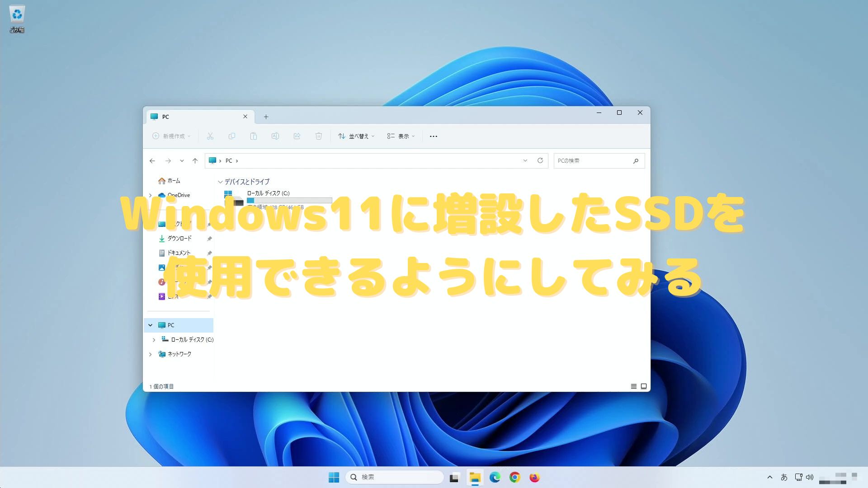Screen dimensions: 868x488
Task: Click the taskbar 検索 search box
Action: tap(394, 477)
